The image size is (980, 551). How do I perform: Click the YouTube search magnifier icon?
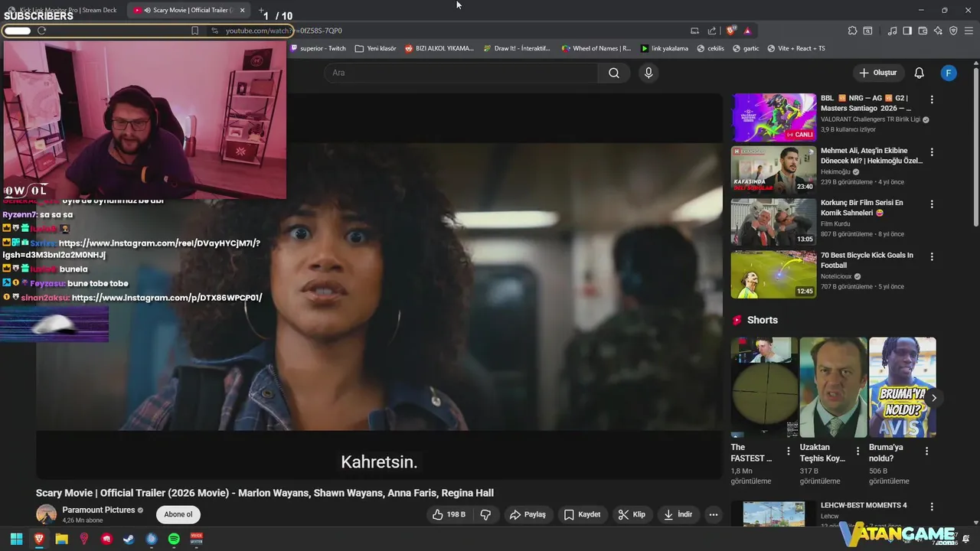point(614,73)
